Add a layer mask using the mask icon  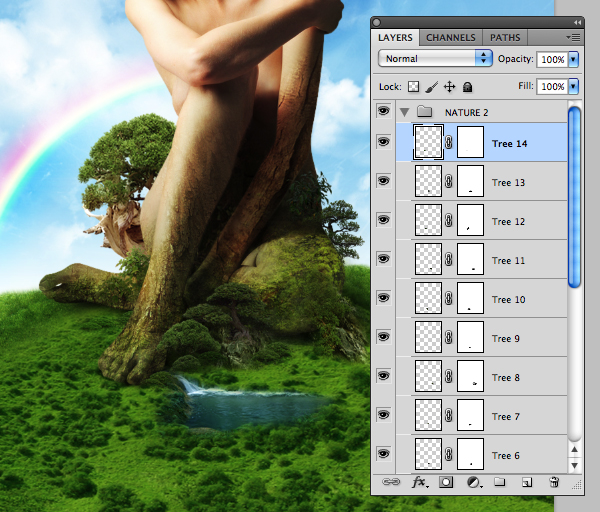click(x=446, y=482)
